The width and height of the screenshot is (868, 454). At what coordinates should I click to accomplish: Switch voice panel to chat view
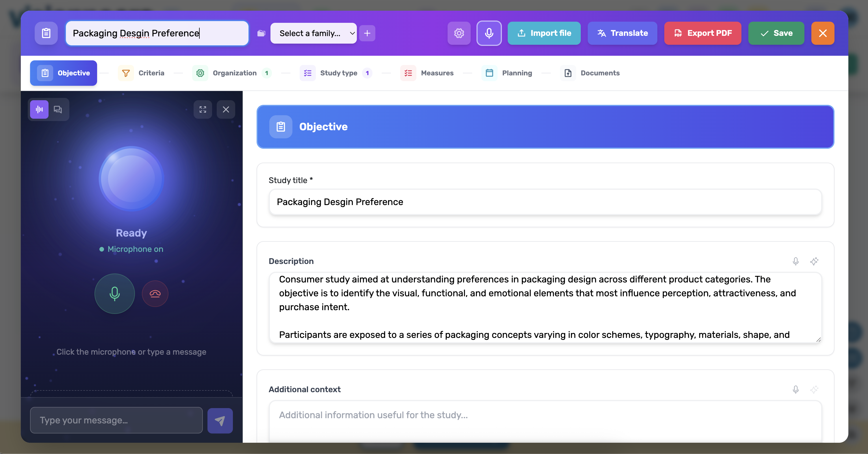coord(57,109)
